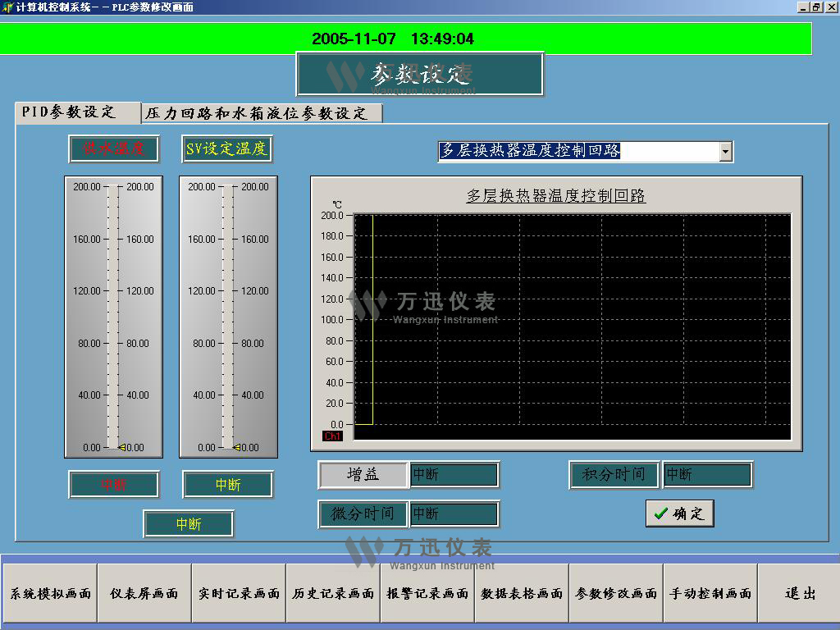The image size is (840, 630).
Task: Click the 积分时间 (integral time) parameter button
Action: click(x=614, y=474)
